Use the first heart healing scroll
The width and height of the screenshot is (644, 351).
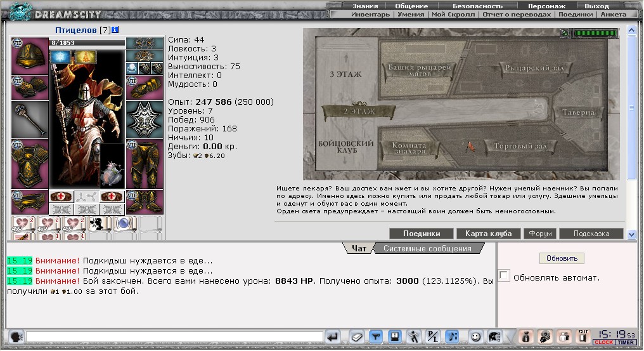pos(23,224)
